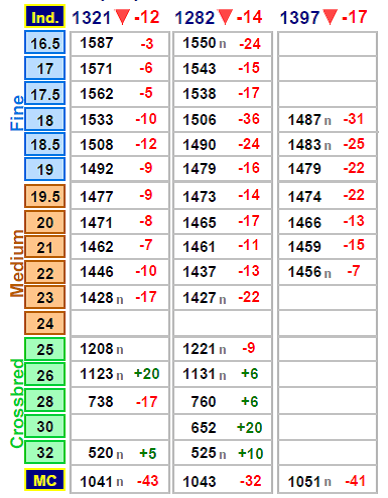Image resolution: width=388 pixels, height=498 pixels.
Task: Select the 16.5 micron row label
Action: [x=45, y=42]
